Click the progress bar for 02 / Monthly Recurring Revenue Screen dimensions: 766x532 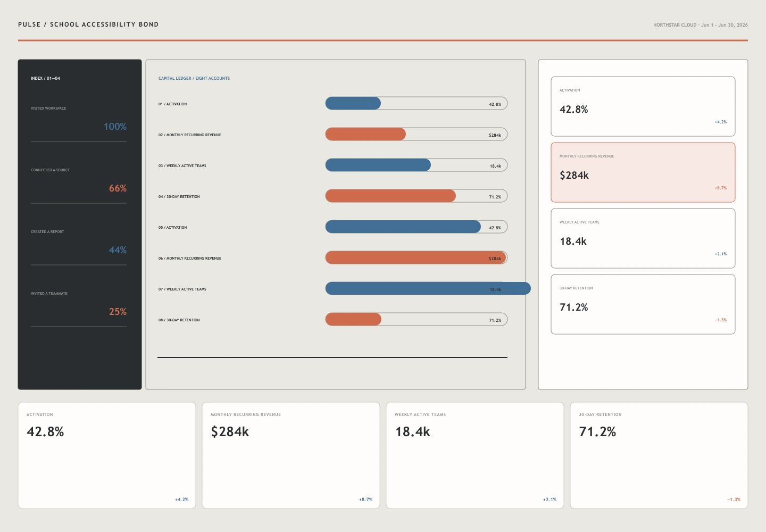(x=417, y=134)
